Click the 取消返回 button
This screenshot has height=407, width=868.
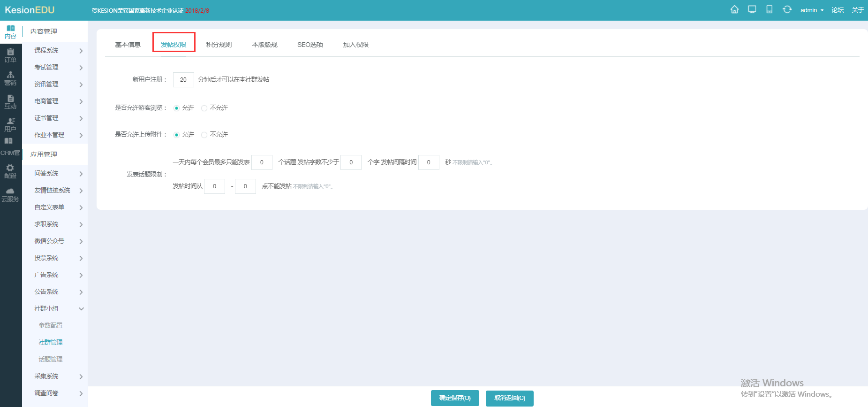point(510,398)
